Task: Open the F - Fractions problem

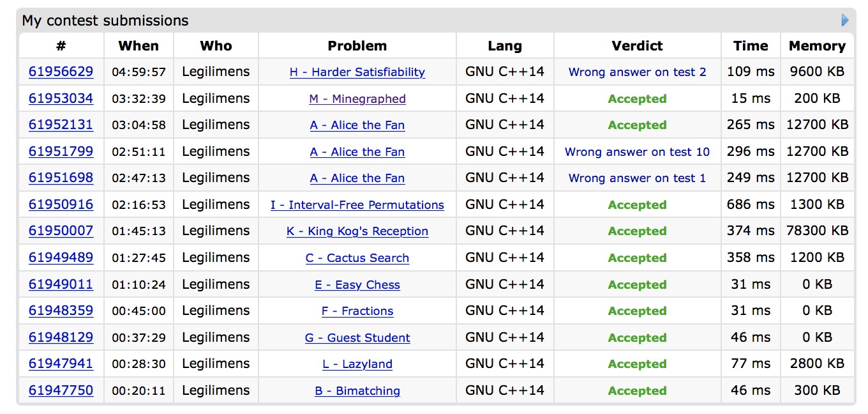Action: coord(357,311)
